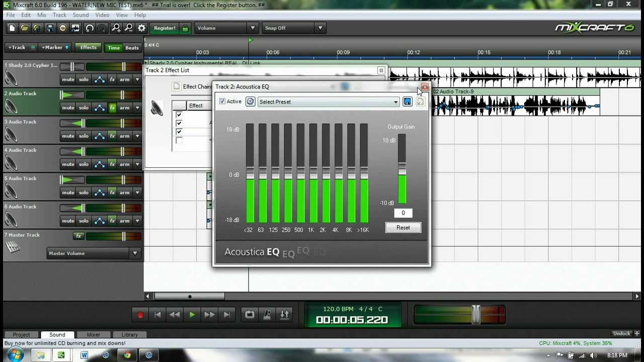The width and height of the screenshot is (644, 362).
Task: Open a project with the folder icon
Action: 25,28
